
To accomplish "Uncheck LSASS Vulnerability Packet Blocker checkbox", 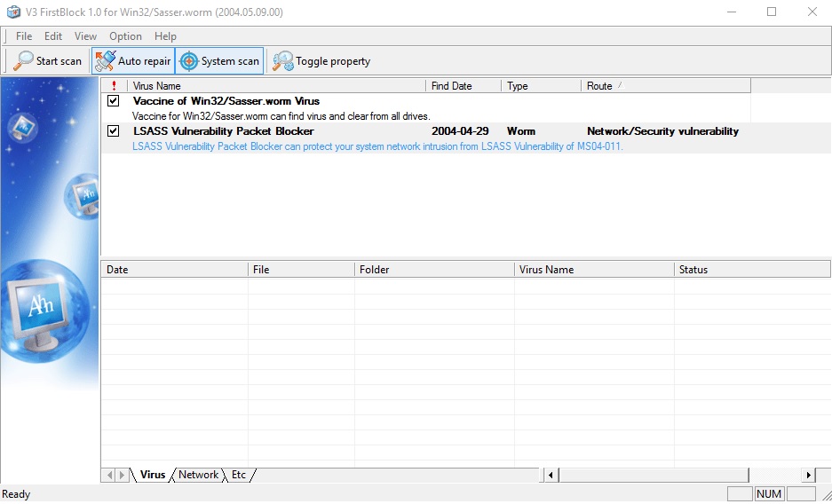I will click(113, 131).
